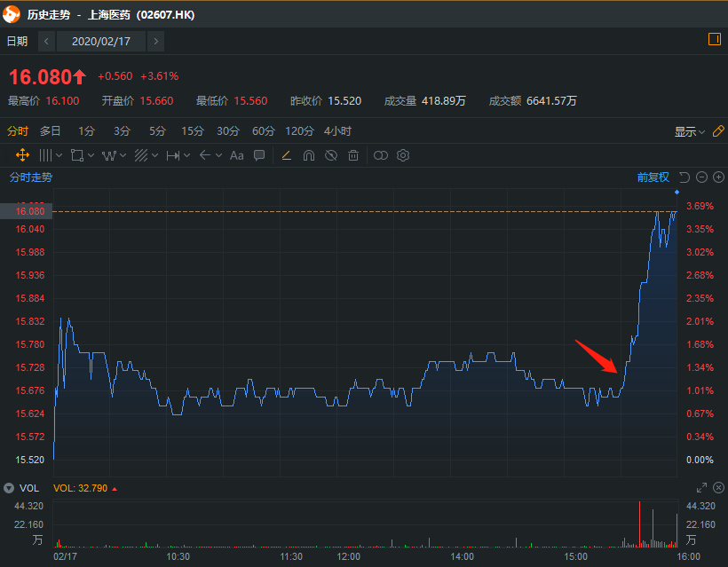Select the Aa text annotation tool
Image resolution: width=728 pixels, height=567 pixels.
pyautogui.click(x=237, y=155)
